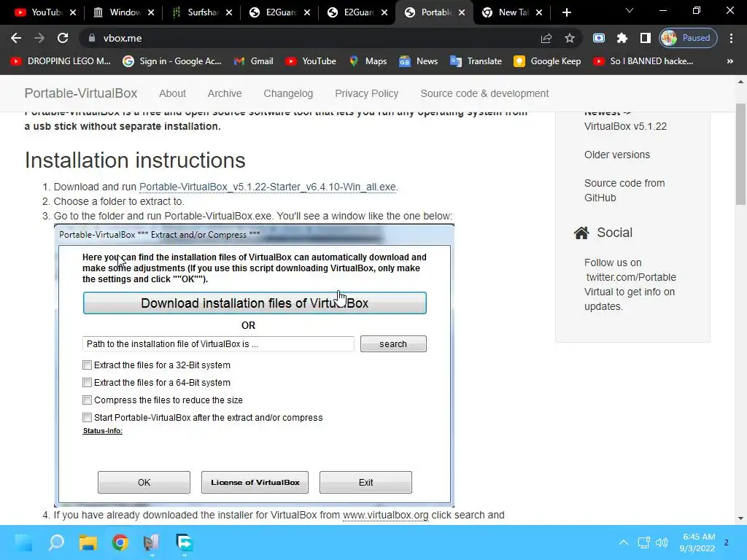This screenshot has height=560, width=747.
Task: Open the Older versions link
Action: pos(617,155)
